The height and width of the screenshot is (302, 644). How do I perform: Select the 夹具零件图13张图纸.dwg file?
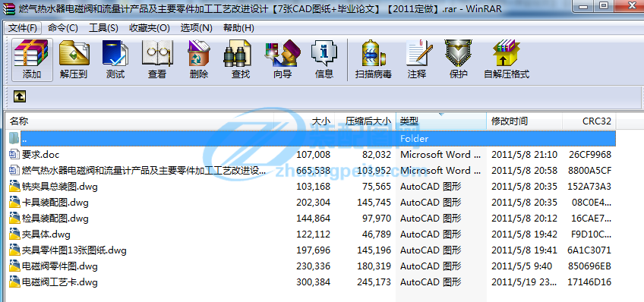(x=74, y=250)
